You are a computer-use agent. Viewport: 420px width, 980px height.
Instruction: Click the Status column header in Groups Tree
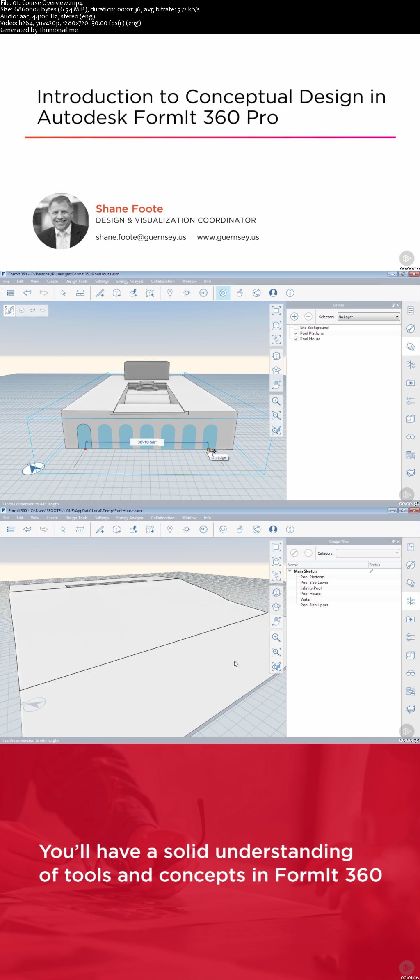pos(384,565)
